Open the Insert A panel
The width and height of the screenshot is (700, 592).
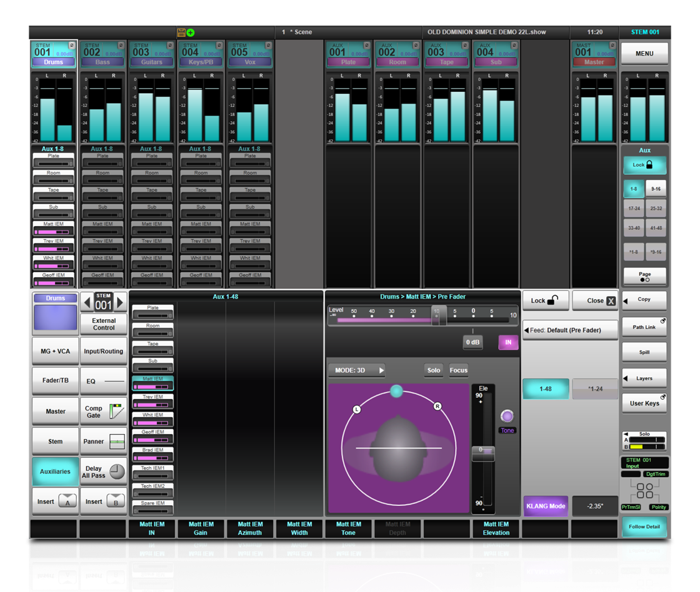tap(55, 501)
